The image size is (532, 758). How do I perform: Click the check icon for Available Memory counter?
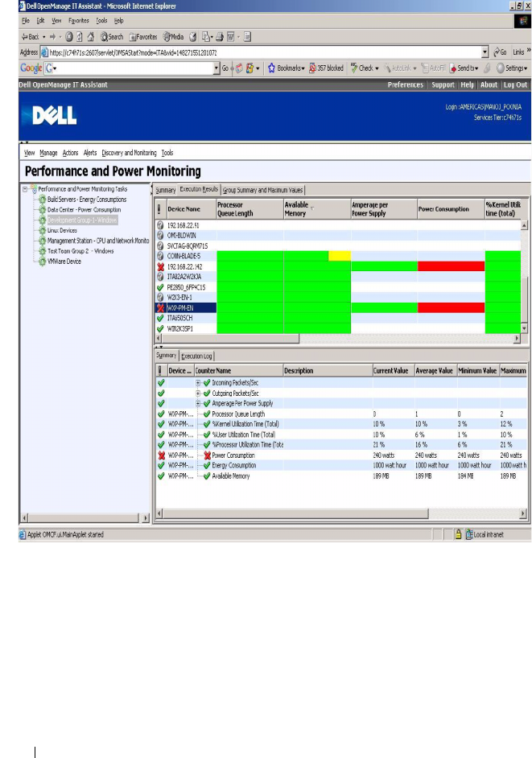pyautogui.click(x=207, y=476)
